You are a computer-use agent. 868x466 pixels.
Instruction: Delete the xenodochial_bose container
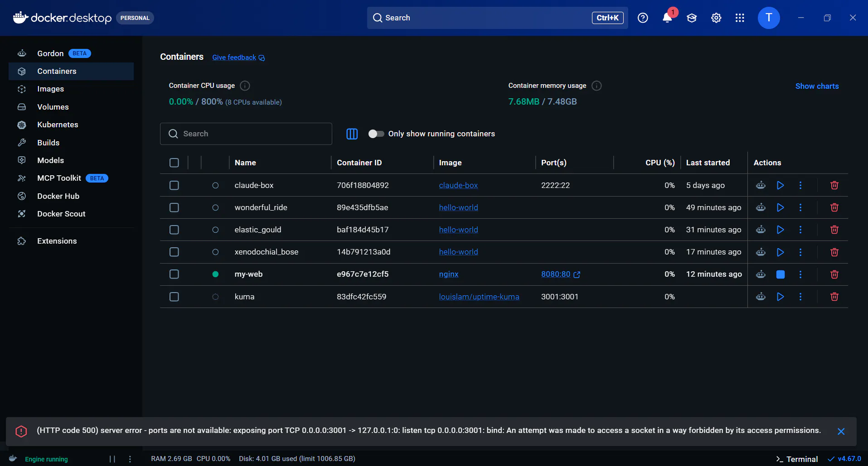834,252
